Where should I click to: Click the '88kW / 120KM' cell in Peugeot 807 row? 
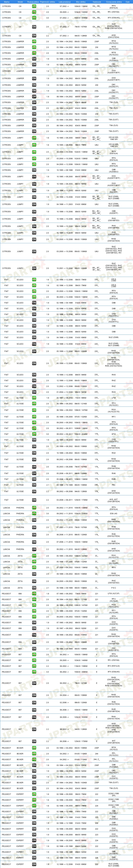pos(81,702)
